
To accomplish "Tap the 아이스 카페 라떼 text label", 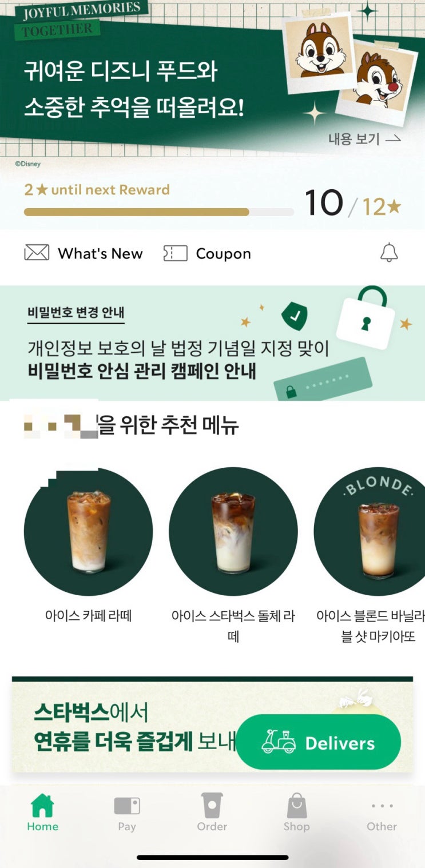I will coord(88,616).
